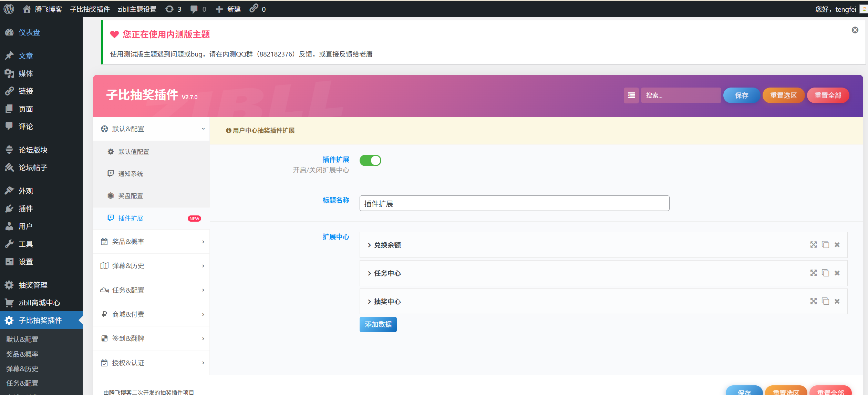Click the delete icon on 抽奖中心 panel

coord(837,301)
